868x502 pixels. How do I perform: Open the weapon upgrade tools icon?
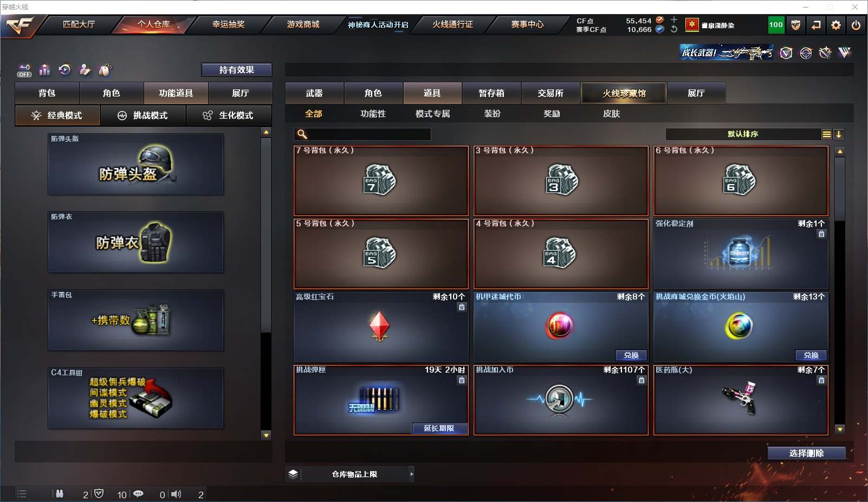tap(825, 53)
